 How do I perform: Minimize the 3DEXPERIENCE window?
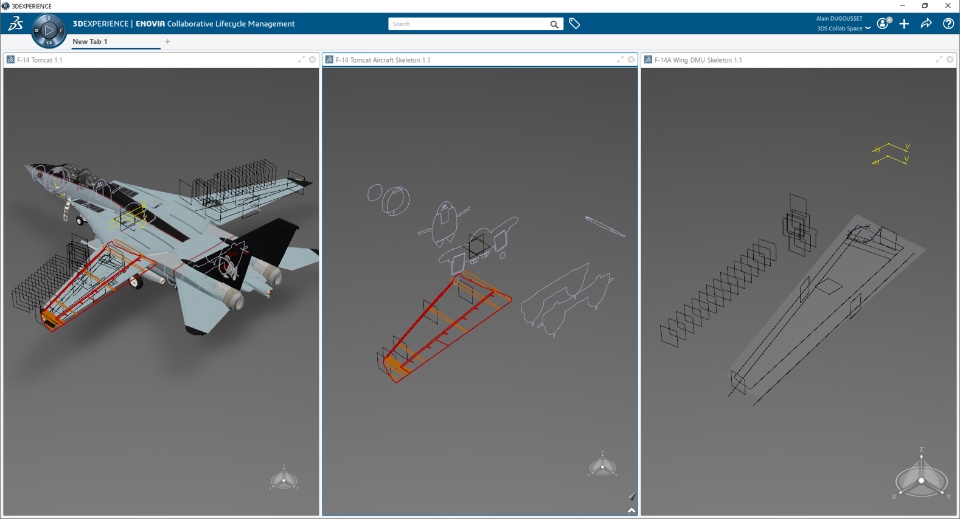[902, 6]
